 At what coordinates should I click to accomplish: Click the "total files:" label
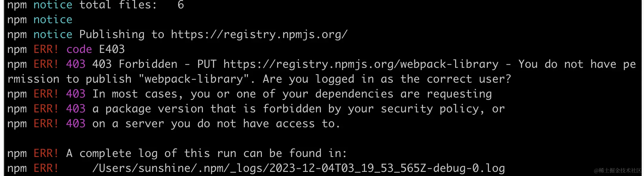[118, 5]
